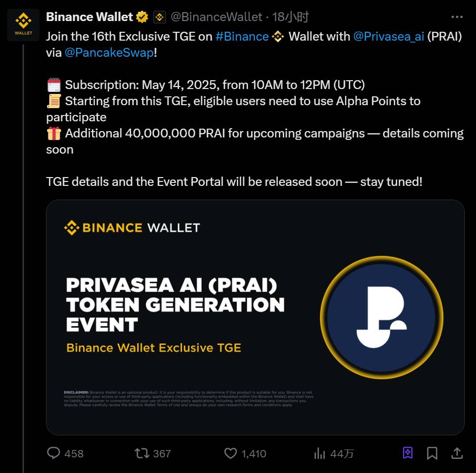Click the @BinanceWallet handle
Screen dimensions: 476x473
216,17
